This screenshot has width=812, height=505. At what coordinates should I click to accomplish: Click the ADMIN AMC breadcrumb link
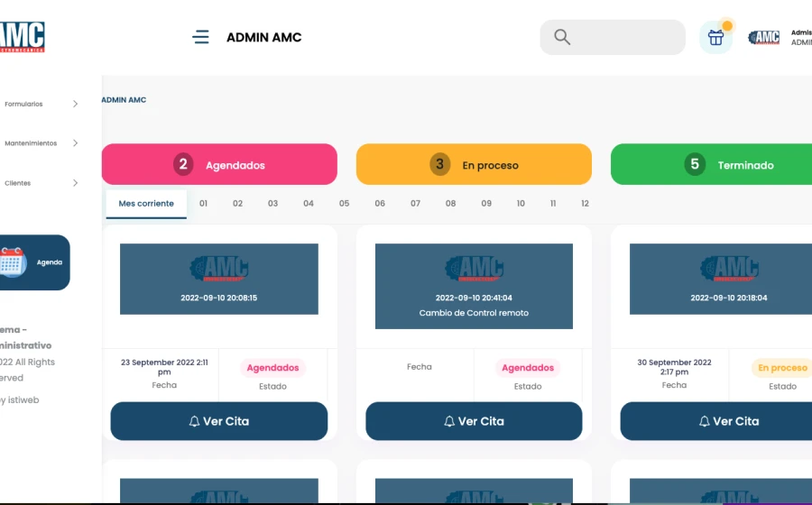click(124, 100)
